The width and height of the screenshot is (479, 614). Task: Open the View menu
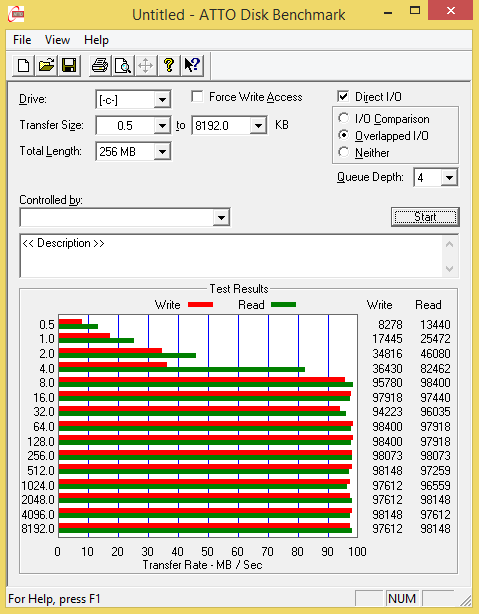click(x=57, y=40)
